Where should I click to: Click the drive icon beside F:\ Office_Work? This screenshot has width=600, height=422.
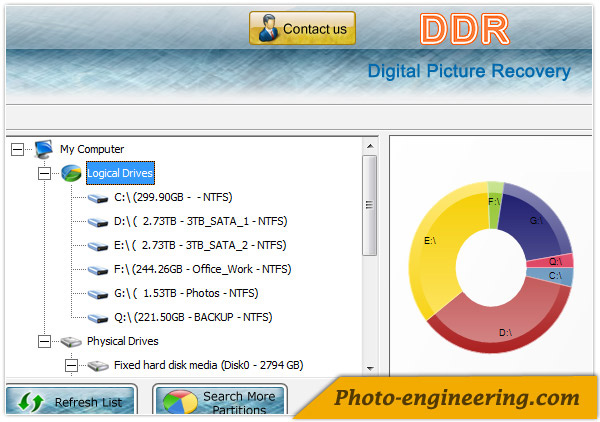pyautogui.click(x=98, y=270)
